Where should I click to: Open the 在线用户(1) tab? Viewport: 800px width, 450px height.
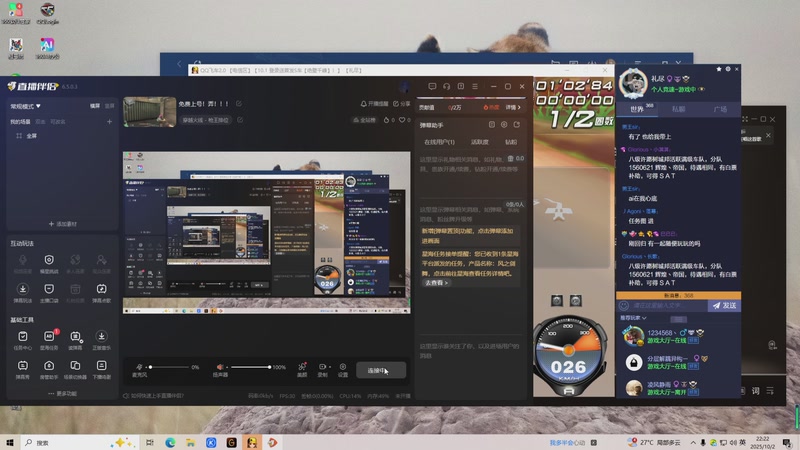pos(439,142)
